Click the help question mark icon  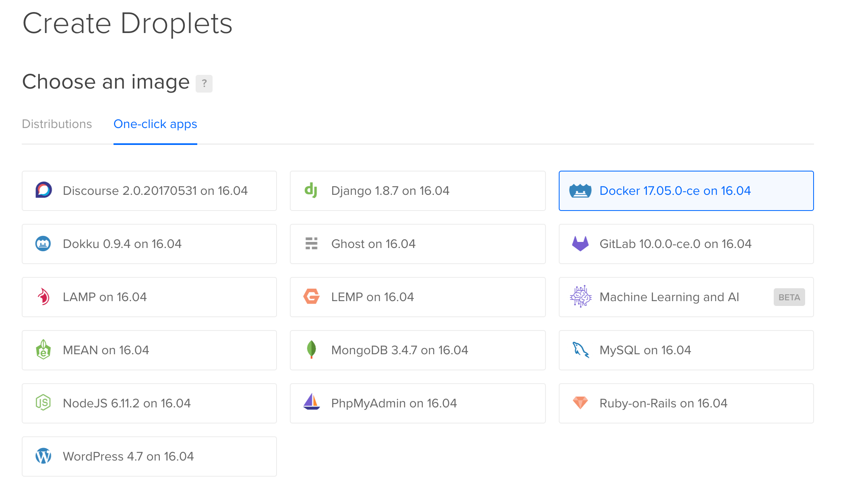click(204, 83)
